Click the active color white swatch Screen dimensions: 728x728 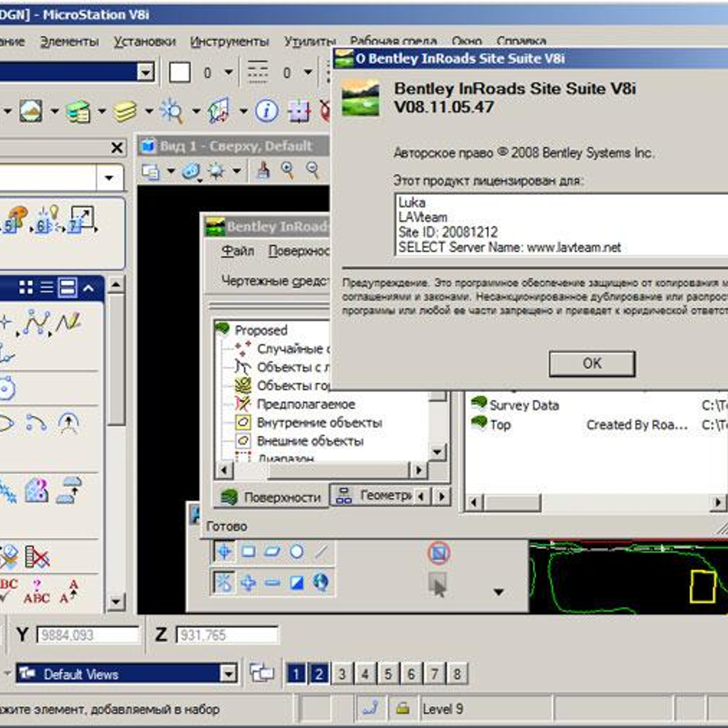180,72
